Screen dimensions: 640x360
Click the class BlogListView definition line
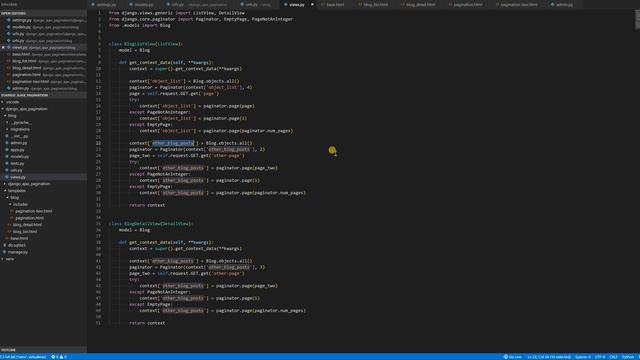tap(146, 44)
